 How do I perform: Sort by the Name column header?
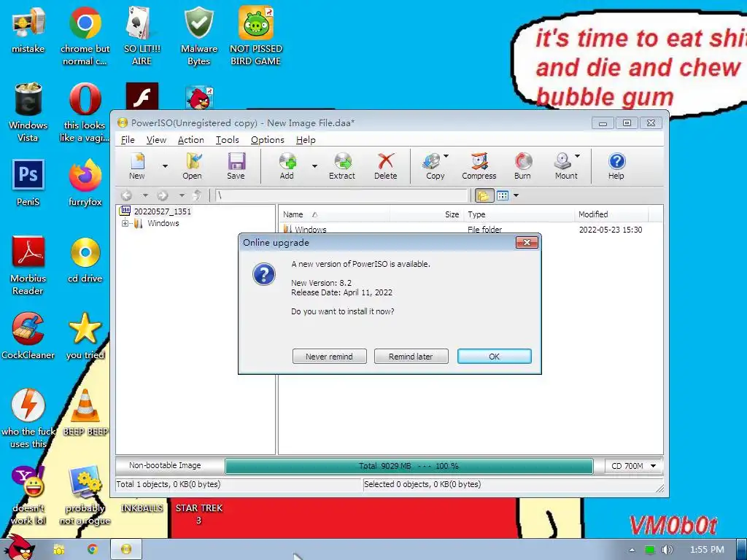[334, 215]
